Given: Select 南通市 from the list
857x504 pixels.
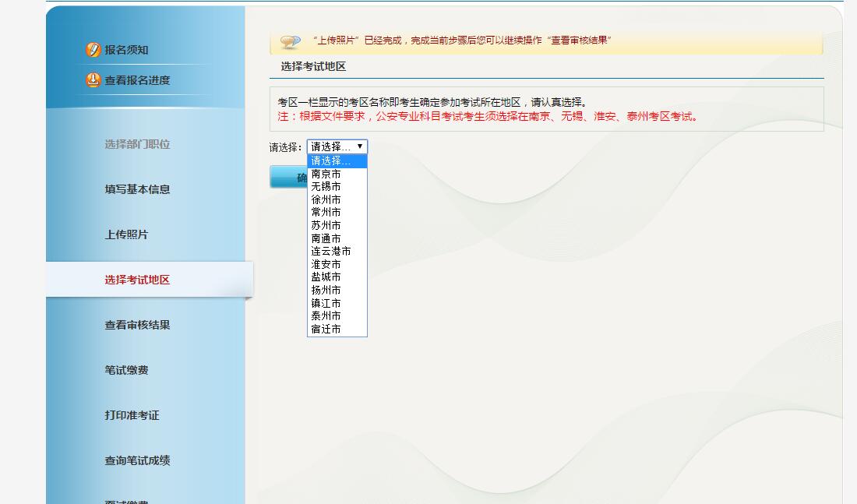Looking at the screenshot, I should click(x=337, y=238).
